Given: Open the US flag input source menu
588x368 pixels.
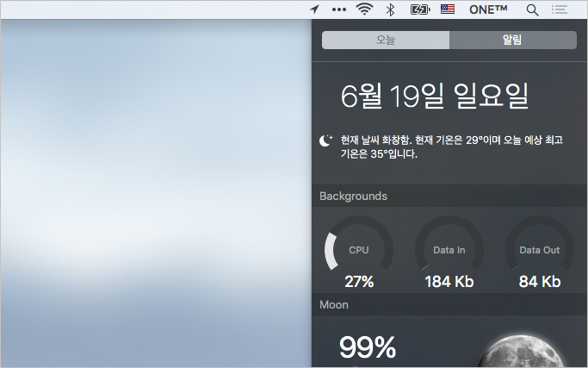Looking at the screenshot, I should tap(448, 9).
